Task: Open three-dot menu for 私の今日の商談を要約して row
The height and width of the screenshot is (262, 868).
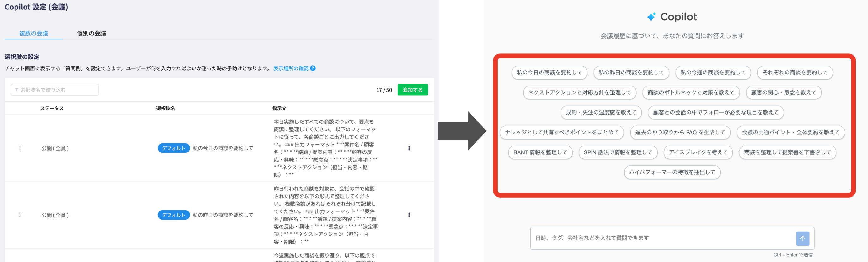Action: pos(409,148)
